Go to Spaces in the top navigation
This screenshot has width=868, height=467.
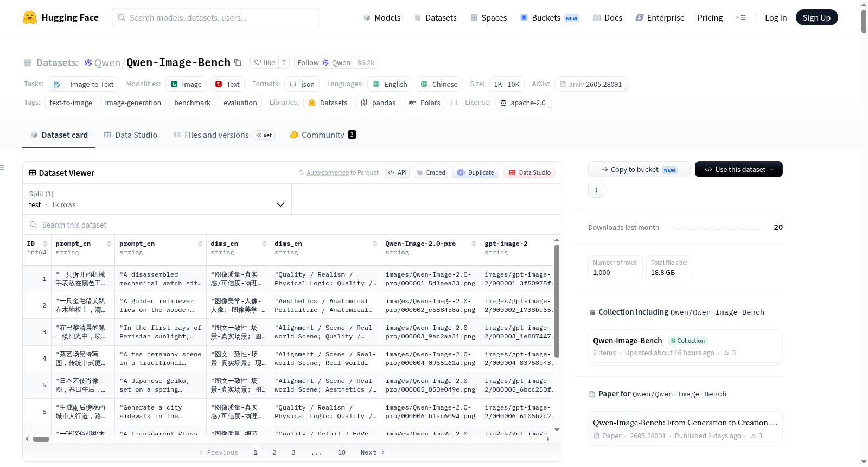tap(488, 17)
